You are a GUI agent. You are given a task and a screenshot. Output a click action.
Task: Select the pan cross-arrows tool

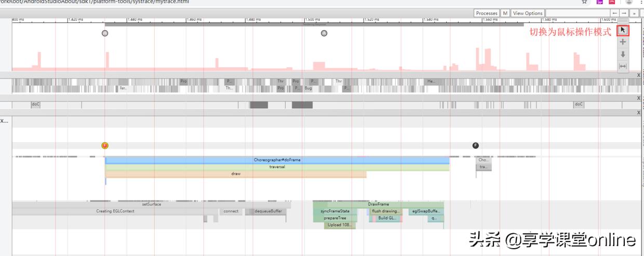point(623,42)
